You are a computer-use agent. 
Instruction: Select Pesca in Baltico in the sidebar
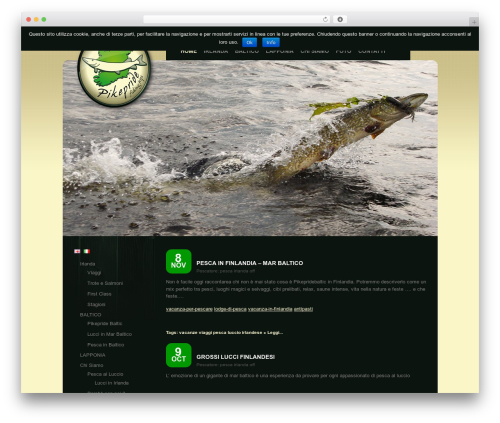coord(106,345)
